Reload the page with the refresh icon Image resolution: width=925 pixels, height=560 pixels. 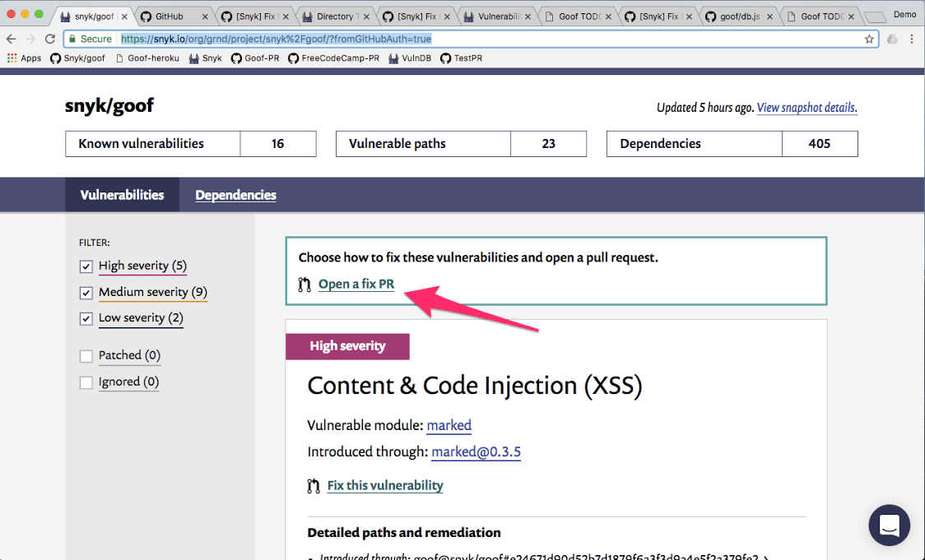point(50,39)
